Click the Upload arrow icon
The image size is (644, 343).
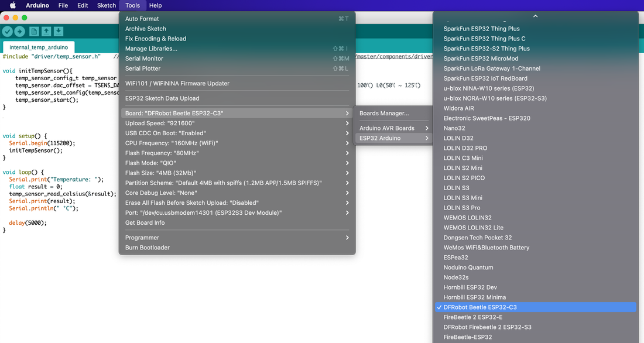20,32
